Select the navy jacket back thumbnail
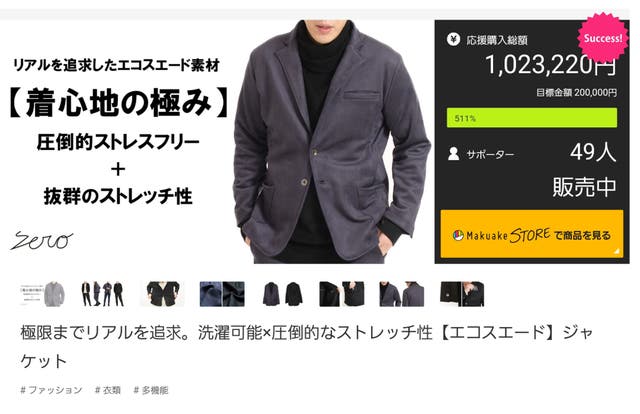 402,294
